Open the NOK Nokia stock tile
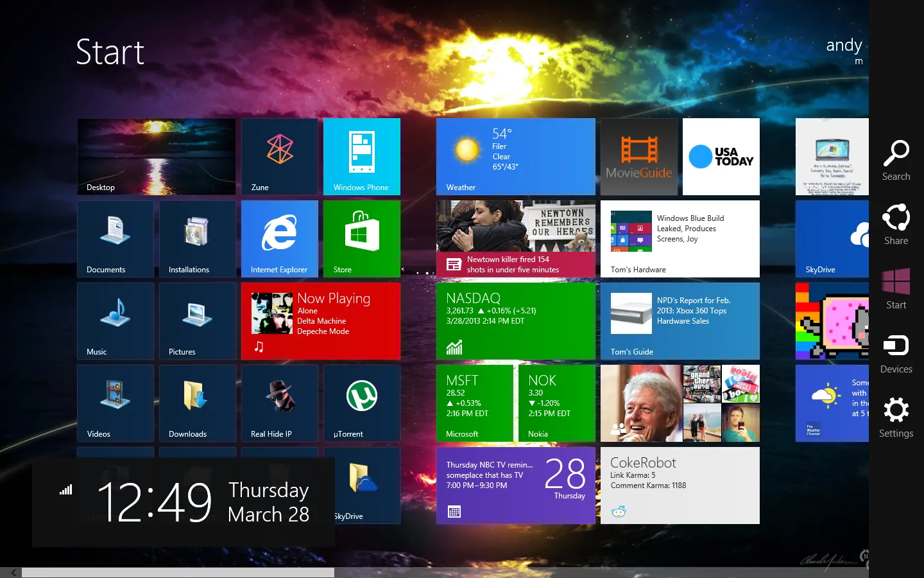Viewport: 924px width, 578px height. [x=557, y=403]
